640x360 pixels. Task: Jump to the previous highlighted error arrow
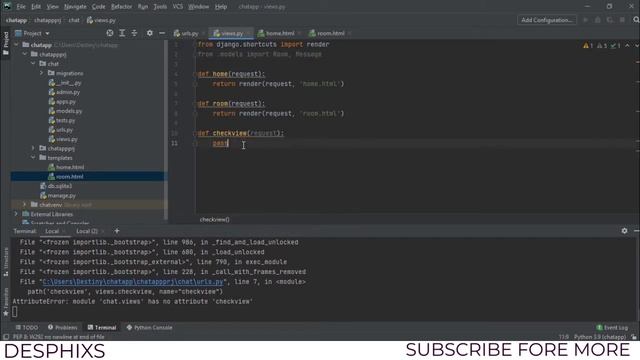coord(627,45)
